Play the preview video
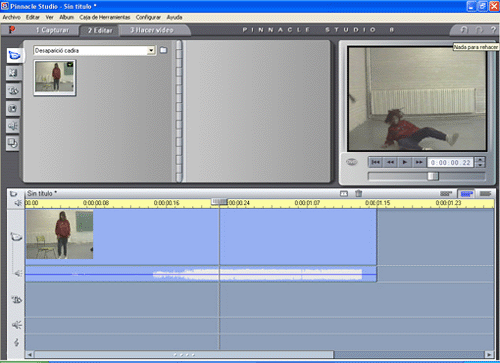This screenshot has height=363, width=500. point(405,162)
